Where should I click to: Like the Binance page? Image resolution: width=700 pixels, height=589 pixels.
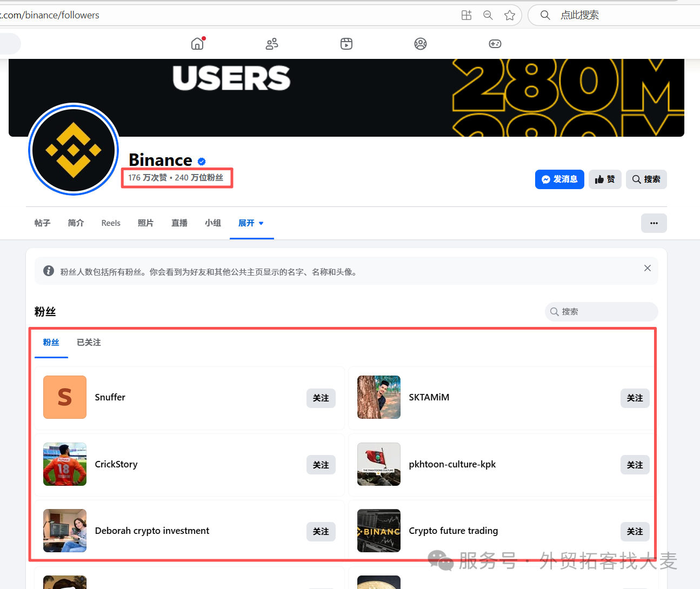pyautogui.click(x=605, y=179)
